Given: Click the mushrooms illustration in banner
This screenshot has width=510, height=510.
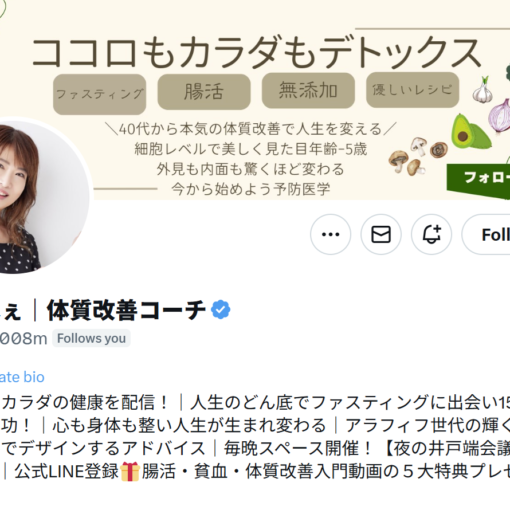Looking at the screenshot, I should (x=417, y=156).
